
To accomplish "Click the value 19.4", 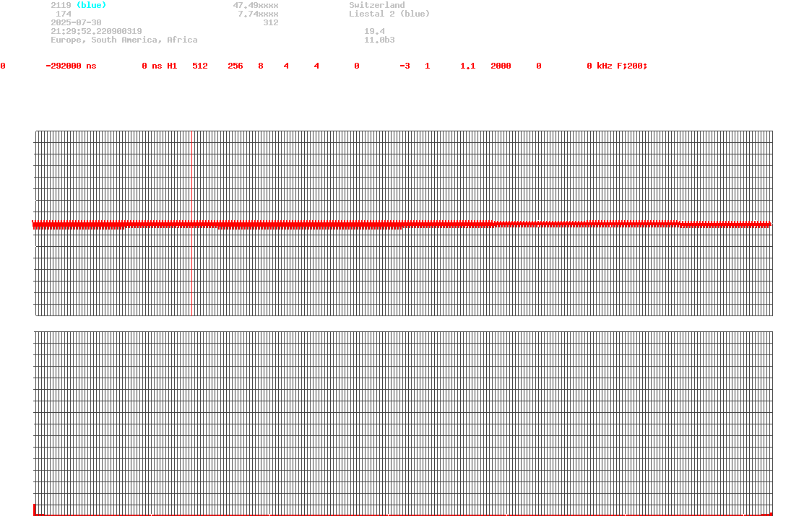I will pyautogui.click(x=373, y=31).
